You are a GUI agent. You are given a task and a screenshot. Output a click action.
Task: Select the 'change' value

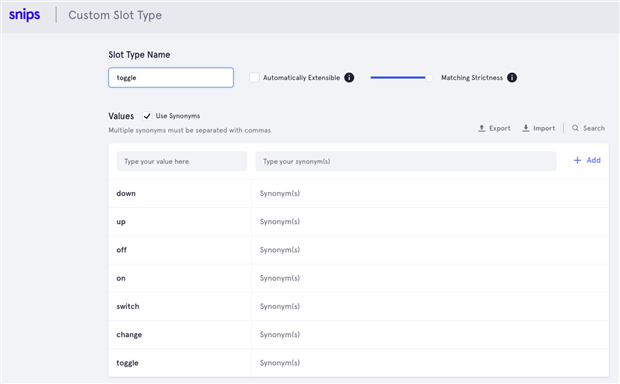tap(129, 335)
